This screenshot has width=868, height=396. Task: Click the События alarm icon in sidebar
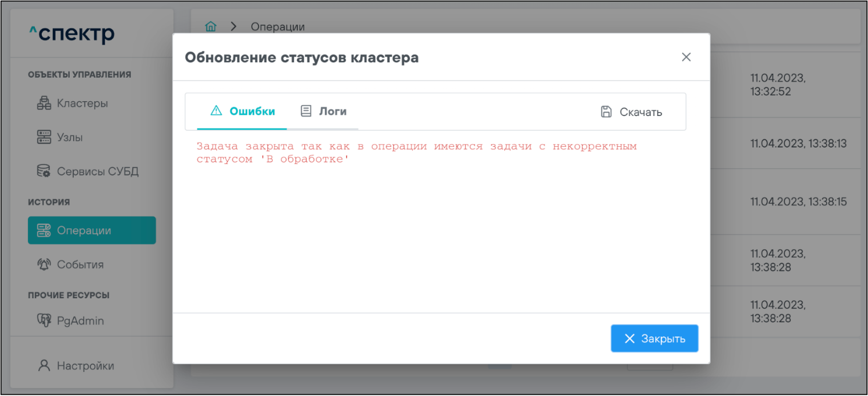point(44,265)
